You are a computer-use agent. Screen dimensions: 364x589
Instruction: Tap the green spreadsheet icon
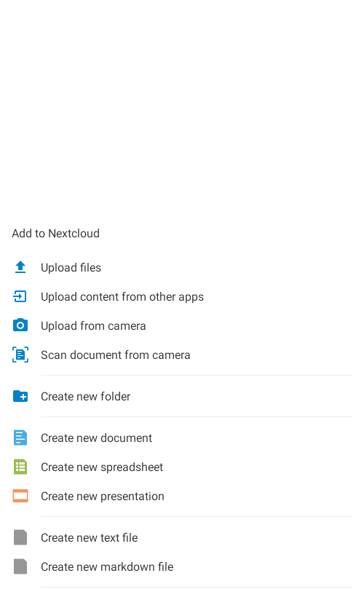[x=20, y=467]
